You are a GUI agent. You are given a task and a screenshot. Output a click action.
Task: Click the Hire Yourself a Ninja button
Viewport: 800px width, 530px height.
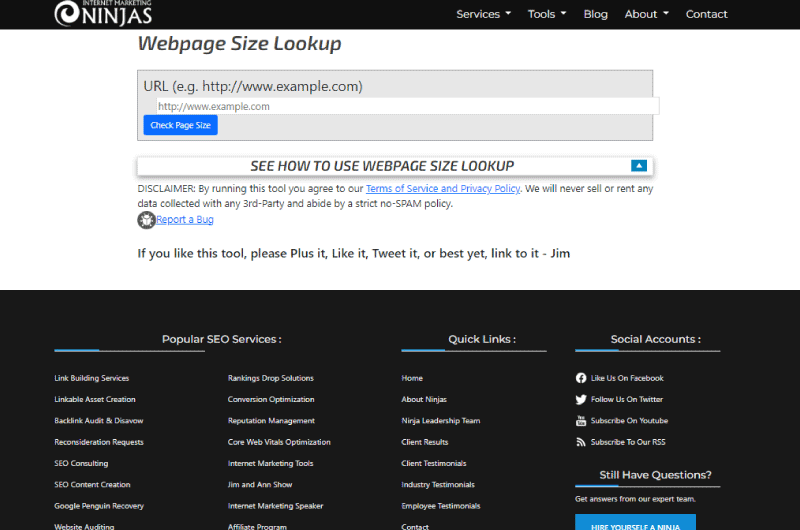(635, 522)
